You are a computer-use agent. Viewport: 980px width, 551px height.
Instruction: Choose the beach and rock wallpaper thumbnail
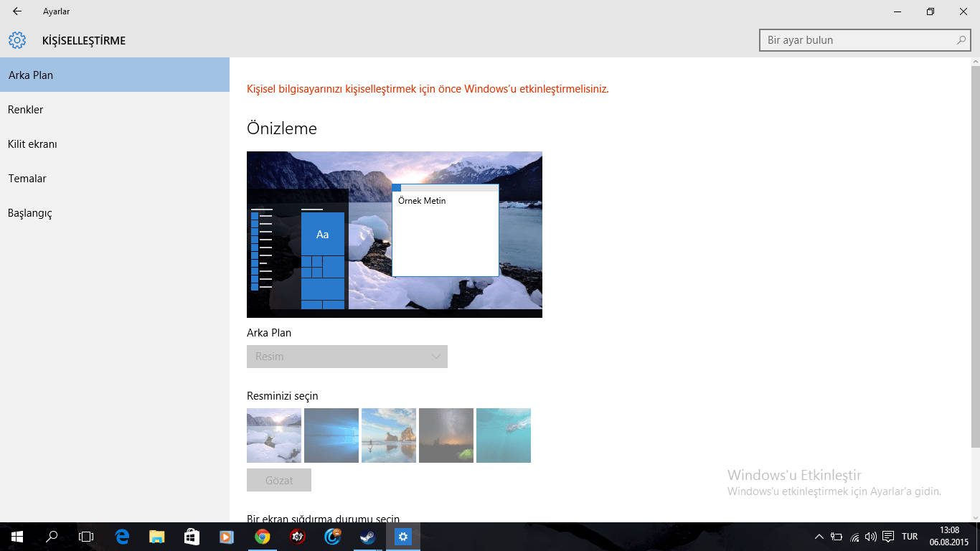tap(389, 435)
